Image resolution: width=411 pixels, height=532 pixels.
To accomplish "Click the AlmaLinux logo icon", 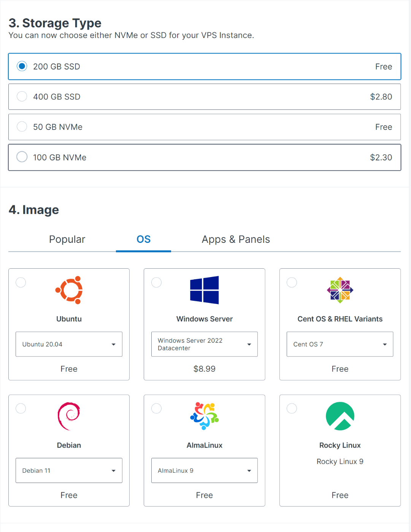I will tap(205, 416).
